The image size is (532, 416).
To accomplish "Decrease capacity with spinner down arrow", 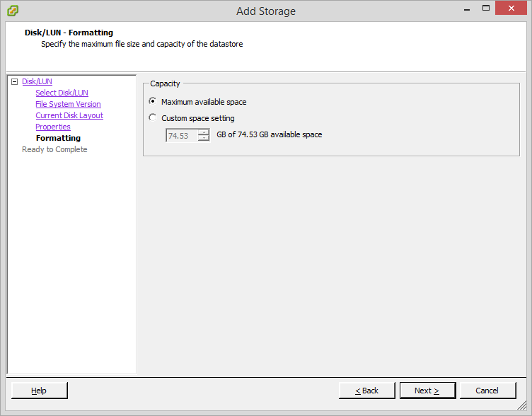I will (204, 138).
